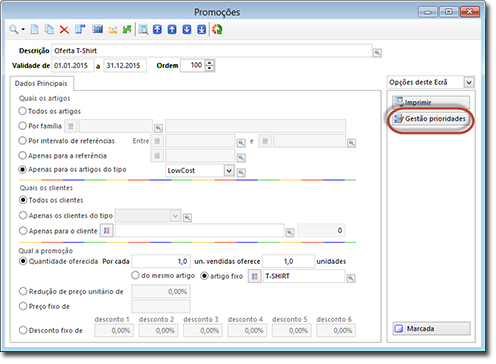Click the magnifier search toolbar icon
The width and height of the screenshot is (496, 364).
pyautogui.click(x=13, y=29)
